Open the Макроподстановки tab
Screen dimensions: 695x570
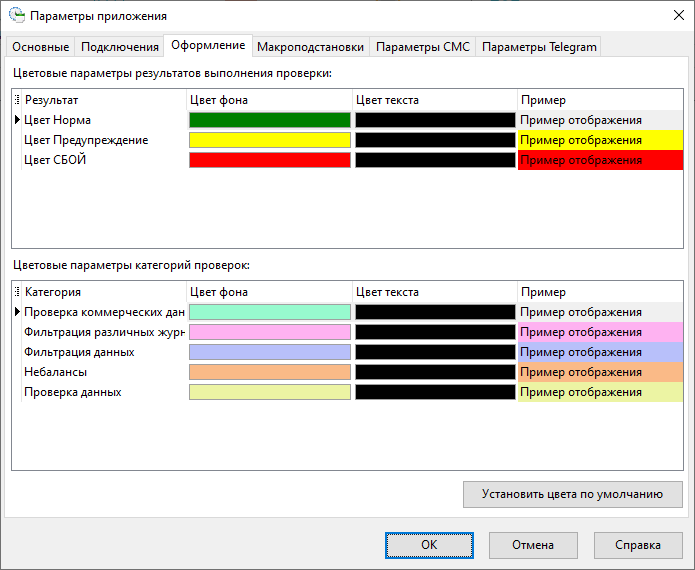point(310,47)
